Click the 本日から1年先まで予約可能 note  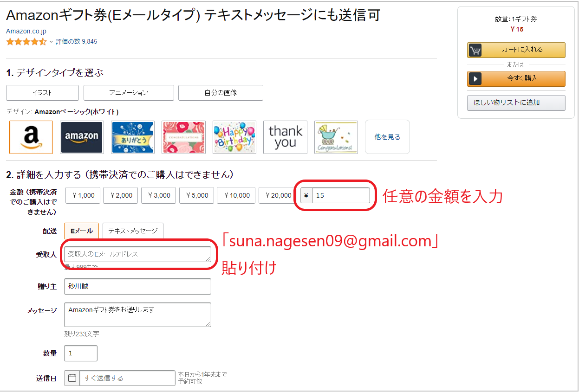click(203, 378)
